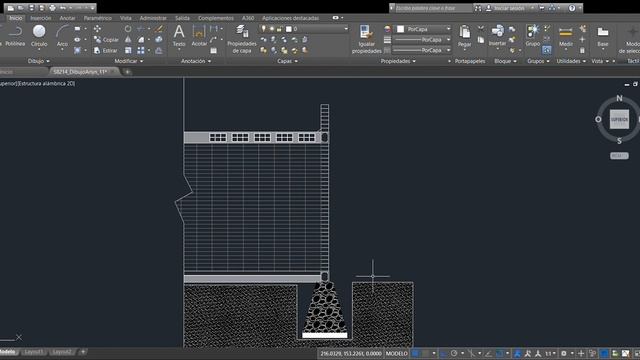Open the PorCapa color dropdown
Screen dimensions: 640x360
tap(449, 29)
